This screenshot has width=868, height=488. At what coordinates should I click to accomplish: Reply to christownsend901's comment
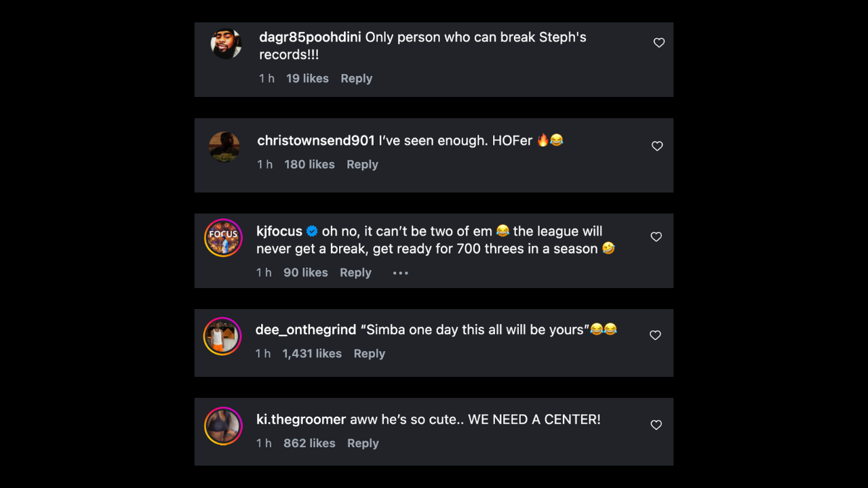point(362,164)
